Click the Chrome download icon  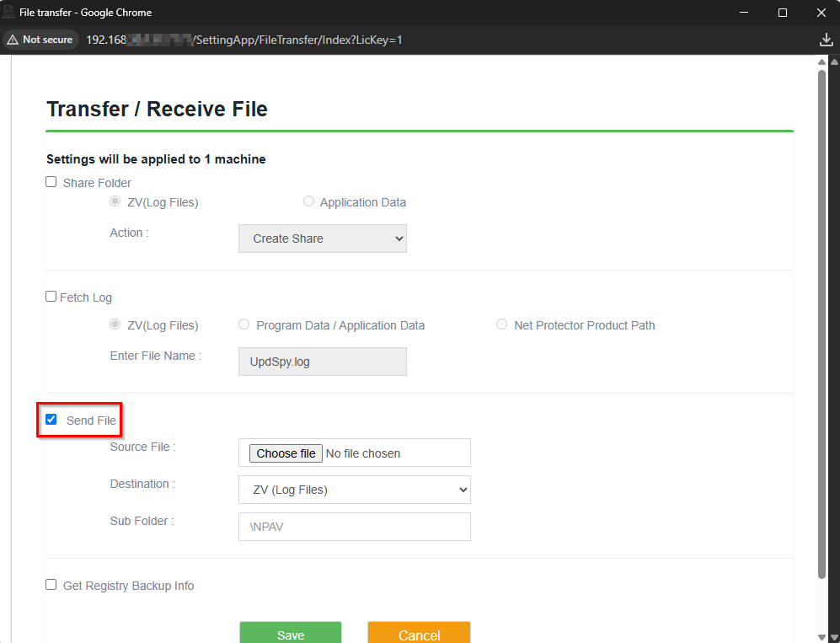(826, 40)
